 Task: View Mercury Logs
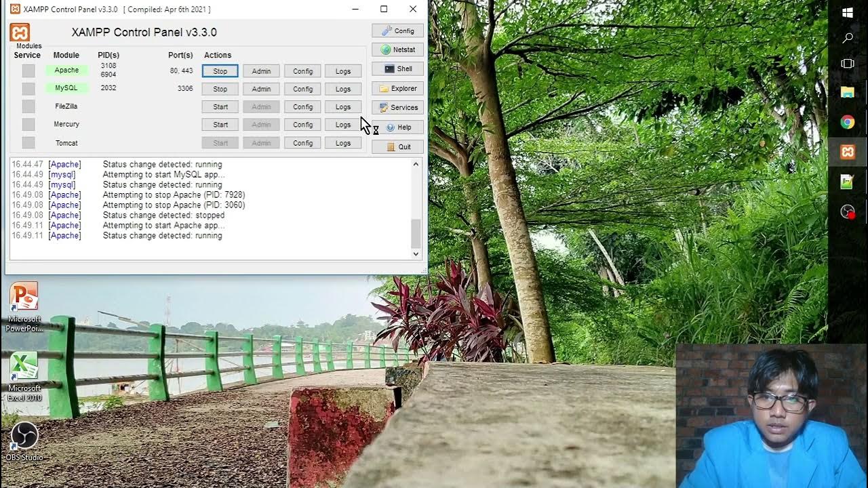(x=343, y=125)
